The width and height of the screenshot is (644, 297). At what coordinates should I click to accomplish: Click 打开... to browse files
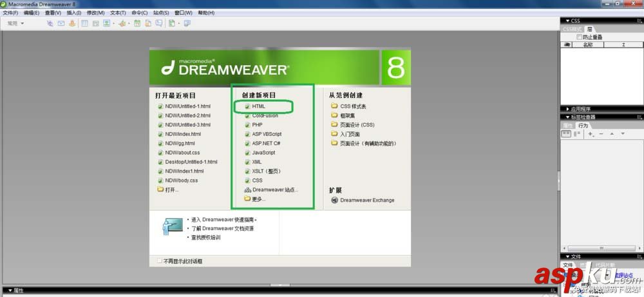coord(172,190)
